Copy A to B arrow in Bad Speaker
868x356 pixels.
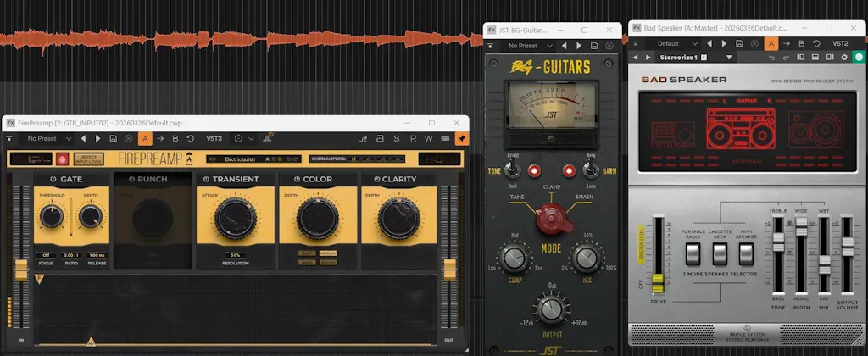785,43
